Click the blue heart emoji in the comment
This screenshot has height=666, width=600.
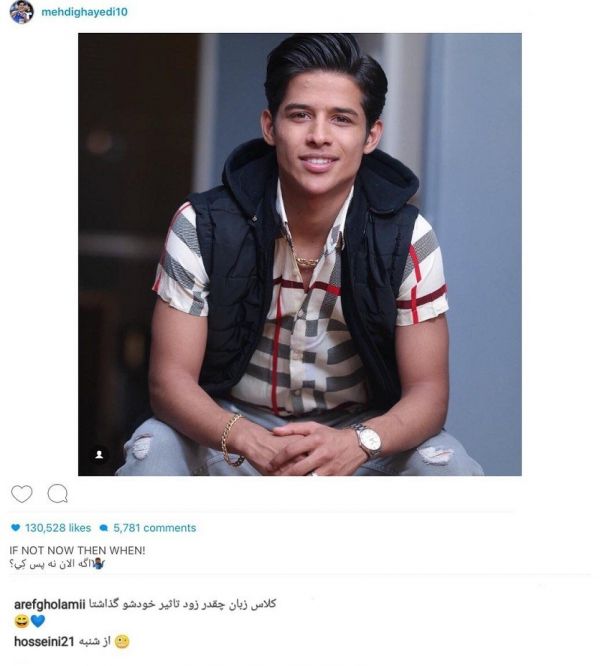(38, 621)
